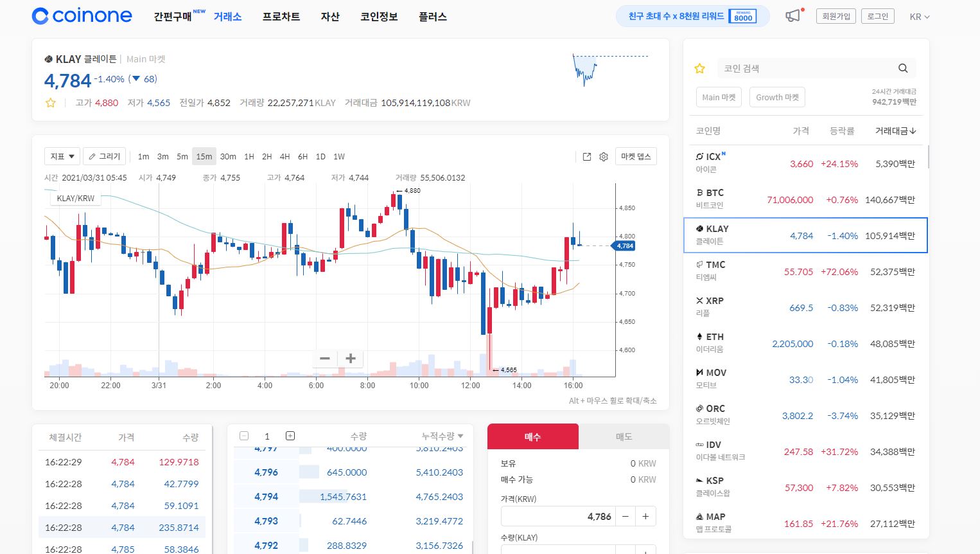The height and width of the screenshot is (554, 980).
Task: Select the 2H chart interval
Action: point(267,157)
